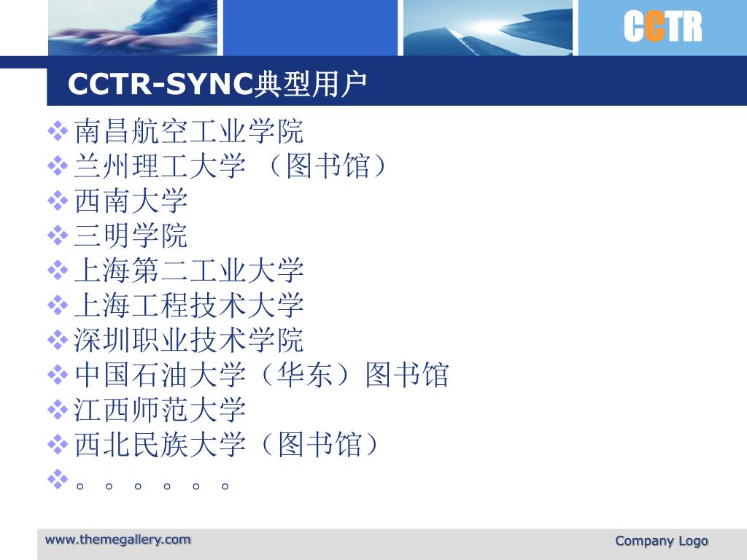Viewport: 747px width, 560px height.
Task: Click the text 江西师范大学
Action: [160, 410]
